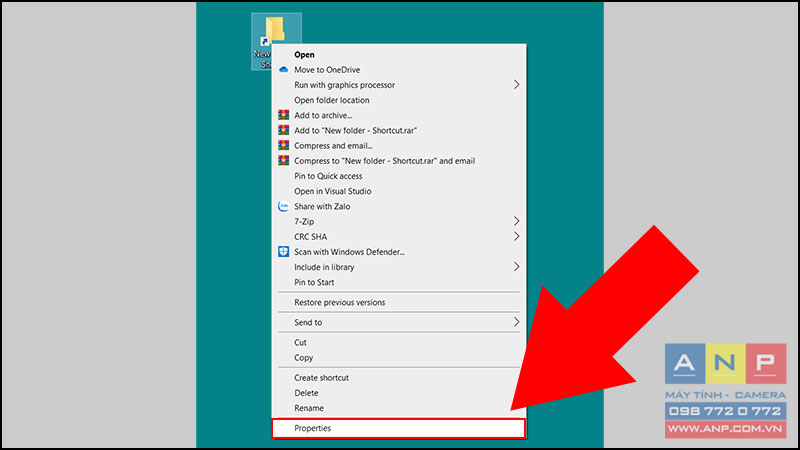Choose Share with Zalo
Image resolution: width=800 pixels, height=450 pixels.
pyautogui.click(x=398, y=206)
